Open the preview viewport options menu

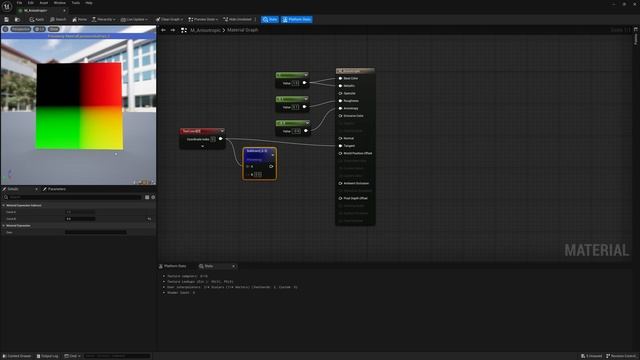point(5,29)
